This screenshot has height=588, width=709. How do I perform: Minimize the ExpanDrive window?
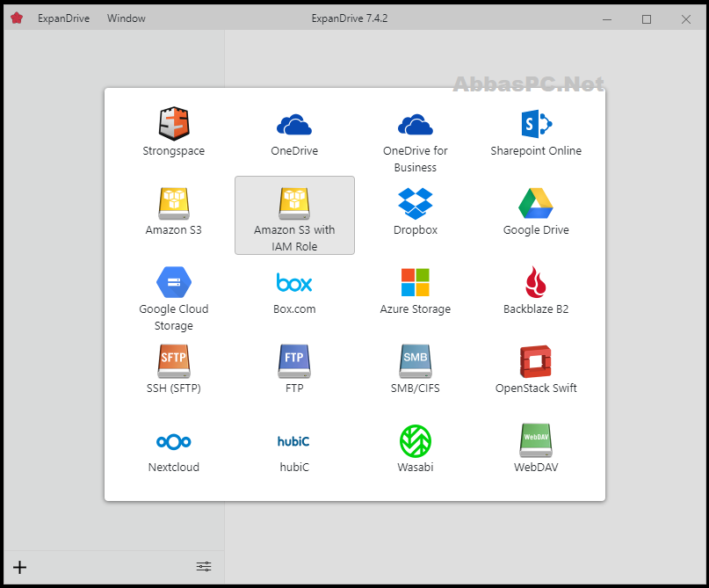coord(607,19)
